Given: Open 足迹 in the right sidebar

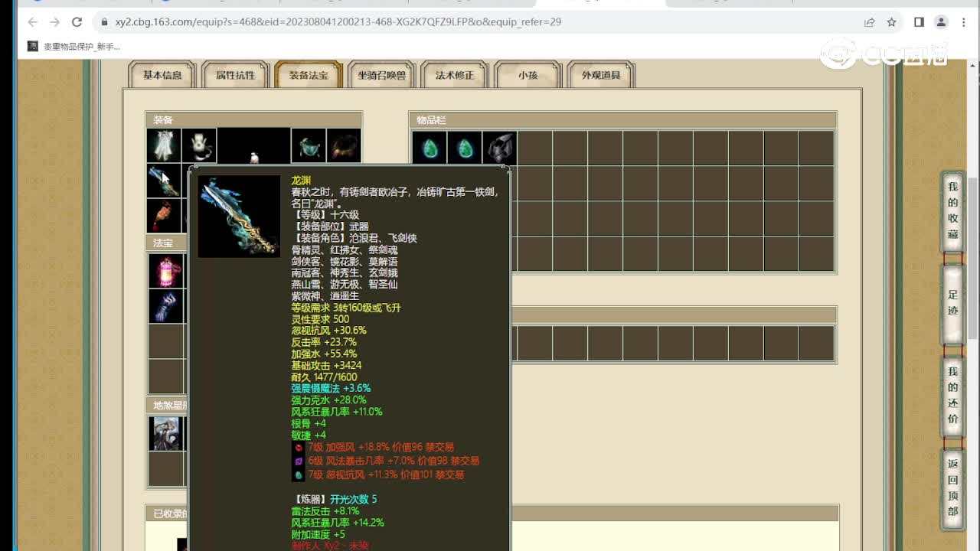Looking at the screenshot, I should click(952, 304).
